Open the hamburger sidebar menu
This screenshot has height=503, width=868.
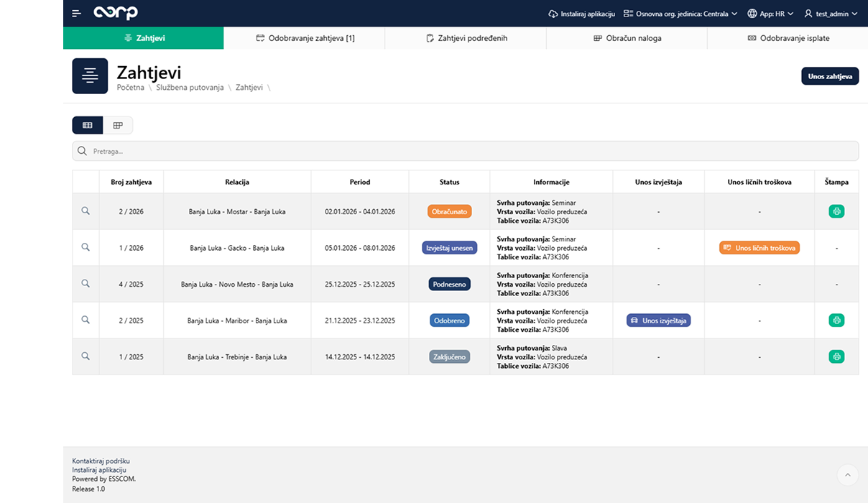[77, 14]
